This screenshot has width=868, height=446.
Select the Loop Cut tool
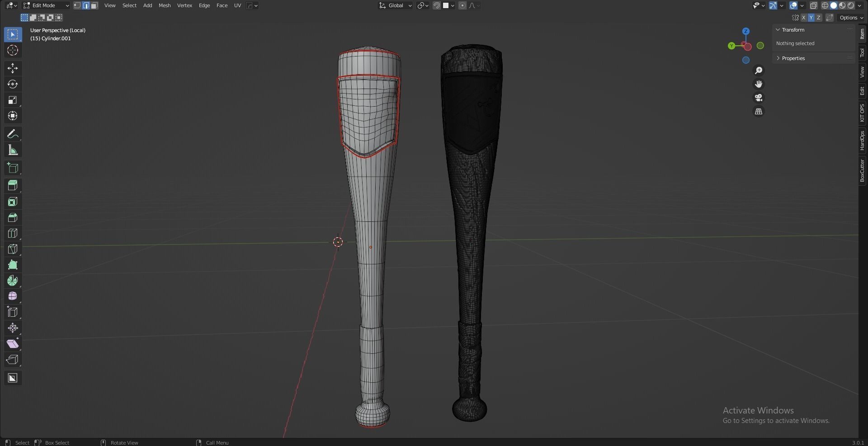[12, 233]
